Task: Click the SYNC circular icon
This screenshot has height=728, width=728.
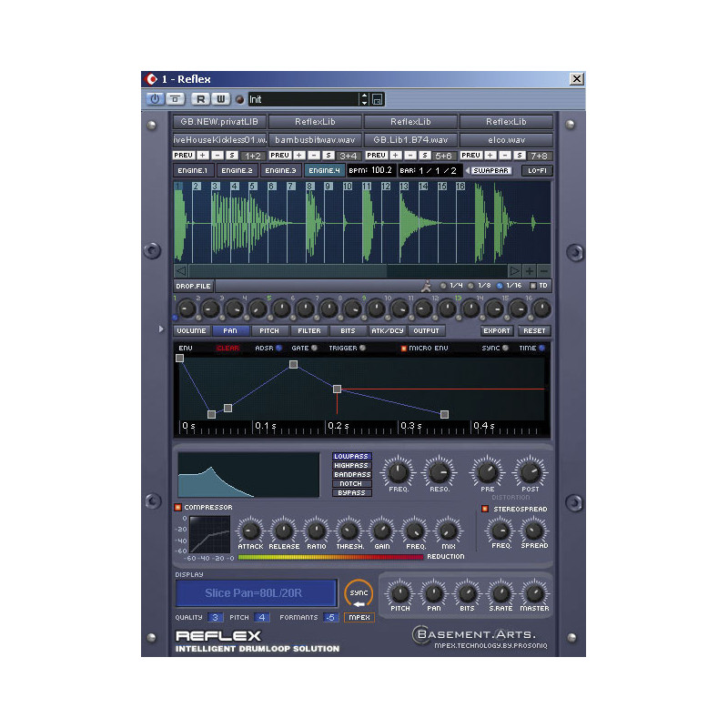Action: [x=359, y=594]
